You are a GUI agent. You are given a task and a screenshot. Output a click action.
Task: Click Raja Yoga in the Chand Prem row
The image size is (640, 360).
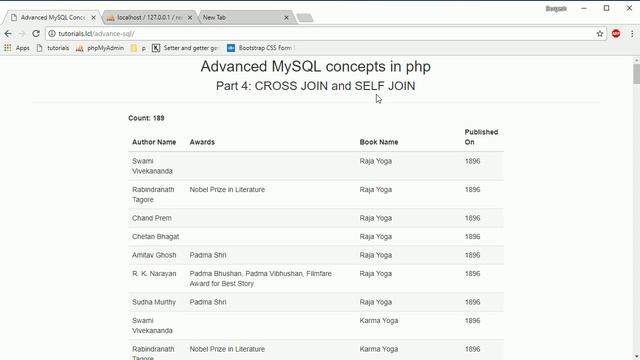(x=376, y=218)
